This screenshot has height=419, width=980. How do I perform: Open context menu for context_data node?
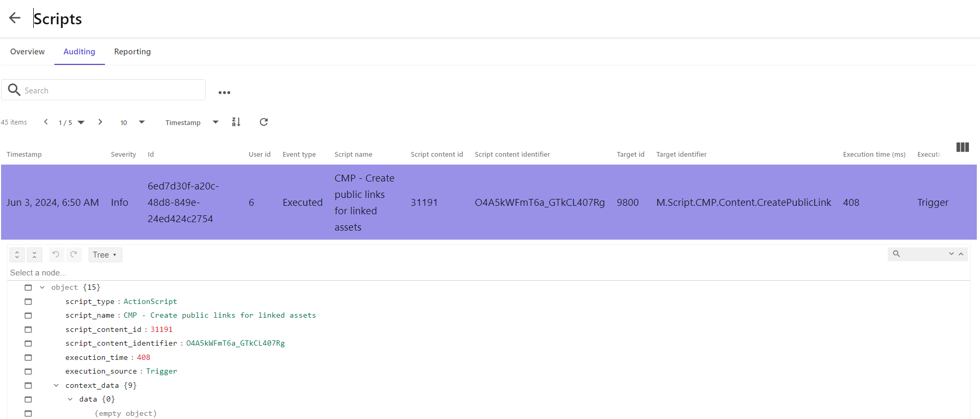pos(28,386)
